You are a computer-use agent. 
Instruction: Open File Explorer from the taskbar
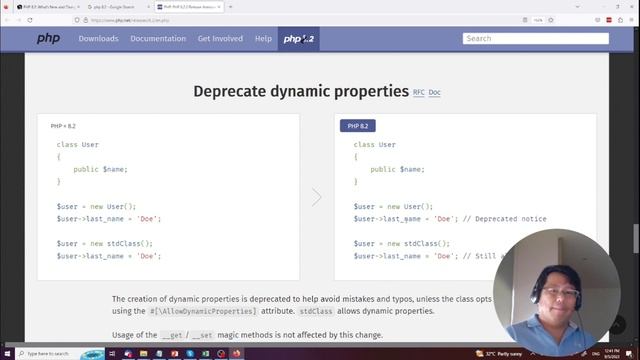click(144, 353)
